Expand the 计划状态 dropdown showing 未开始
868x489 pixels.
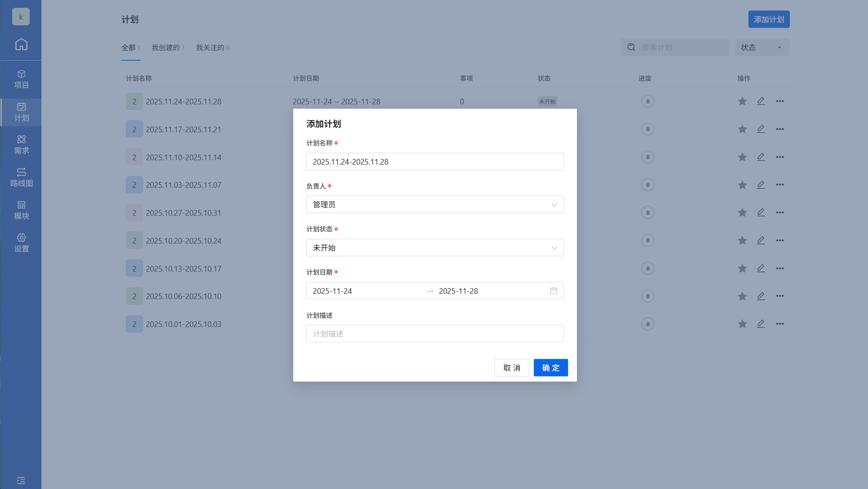pos(435,248)
